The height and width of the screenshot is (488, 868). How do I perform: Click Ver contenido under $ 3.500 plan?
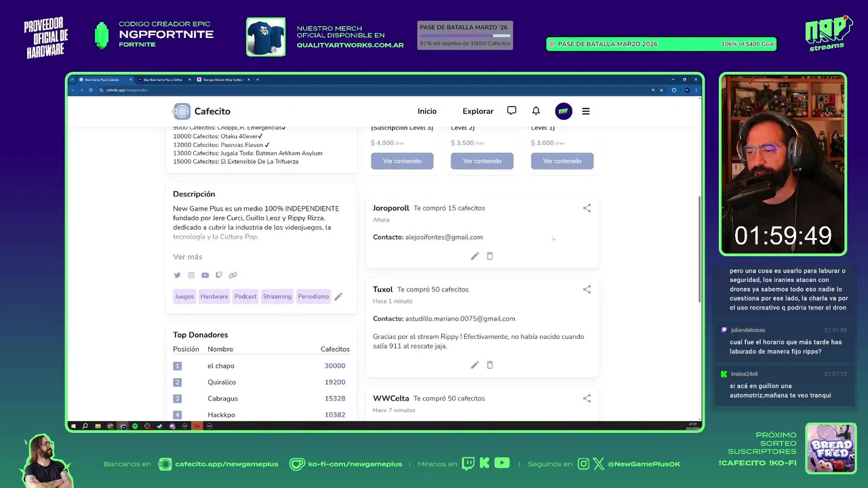tap(482, 161)
